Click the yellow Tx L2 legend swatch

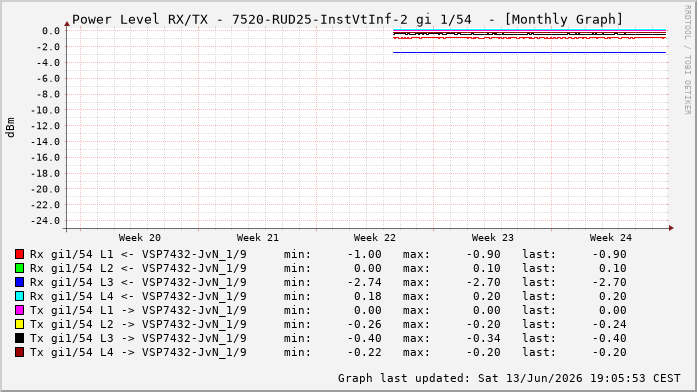[19, 324]
